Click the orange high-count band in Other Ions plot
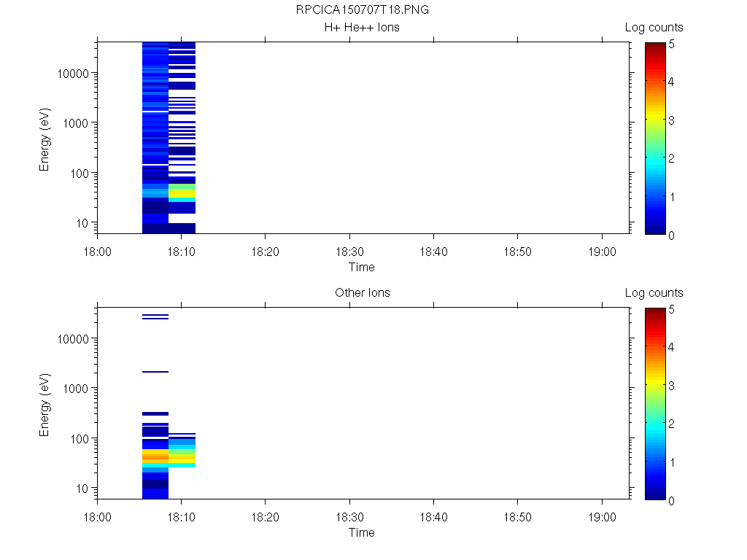This screenshot has height=560, width=747. coord(155,456)
